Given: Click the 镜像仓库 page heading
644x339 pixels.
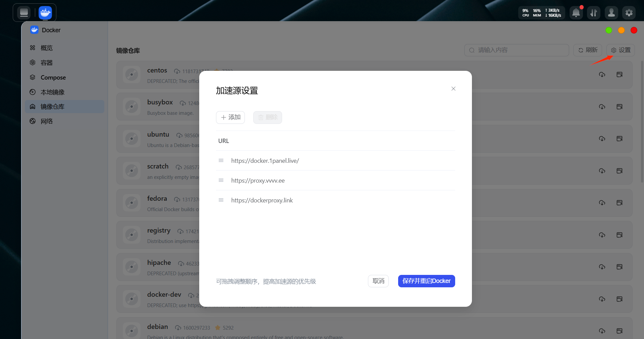Looking at the screenshot, I should pyautogui.click(x=128, y=51).
